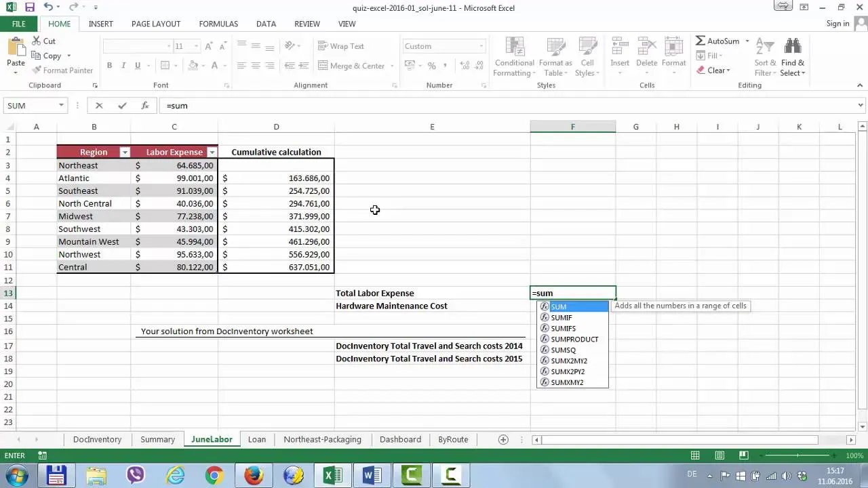The height and width of the screenshot is (488, 868).
Task: Click the Borders grid icon
Action: click(x=164, y=66)
